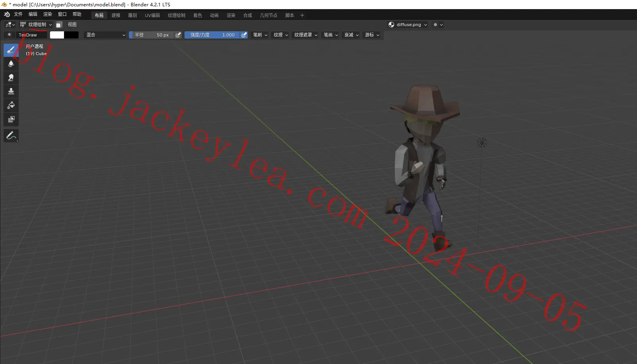Open the 混合 blend mode dropdown
Image resolution: width=637 pixels, height=364 pixels.
(106, 35)
